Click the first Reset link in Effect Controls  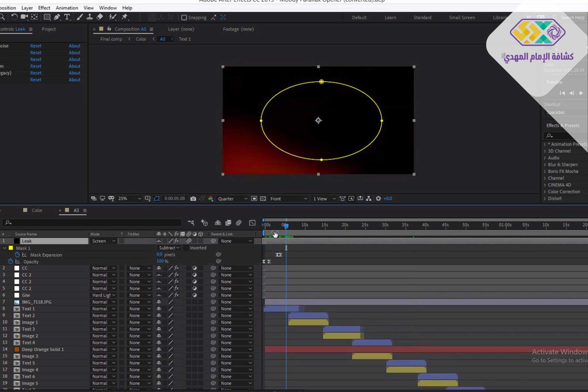[x=36, y=46]
